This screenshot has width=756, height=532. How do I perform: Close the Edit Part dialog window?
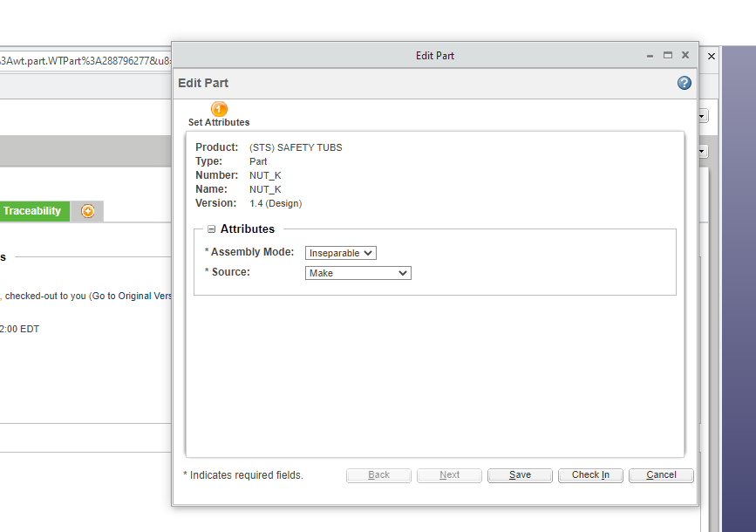pyautogui.click(x=685, y=55)
